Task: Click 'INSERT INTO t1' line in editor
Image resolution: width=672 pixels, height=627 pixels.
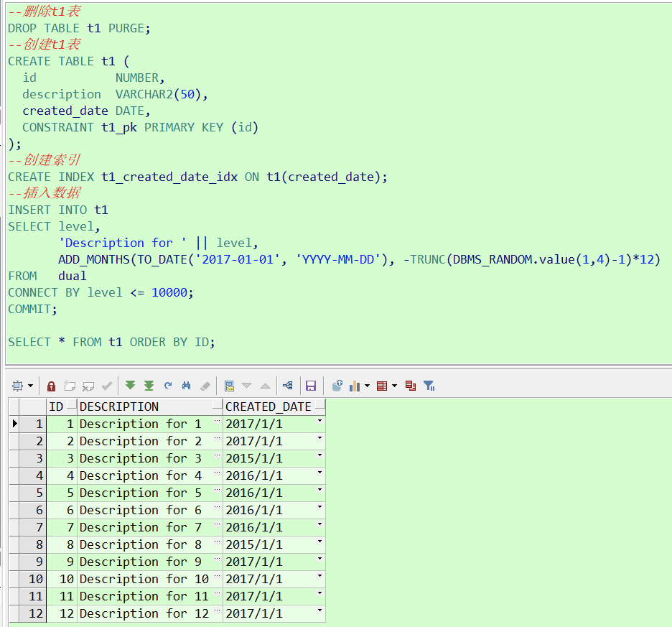Action: 58,210
